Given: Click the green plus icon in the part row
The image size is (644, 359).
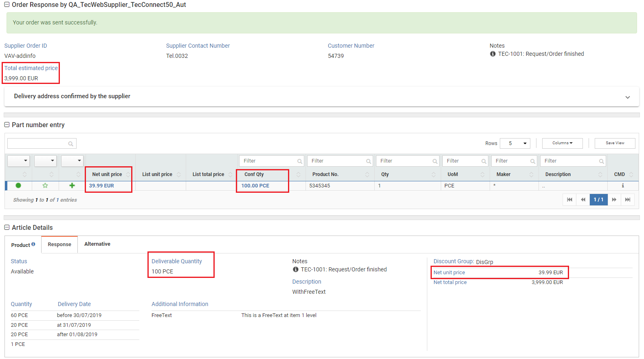Looking at the screenshot, I should (x=72, y=185).
